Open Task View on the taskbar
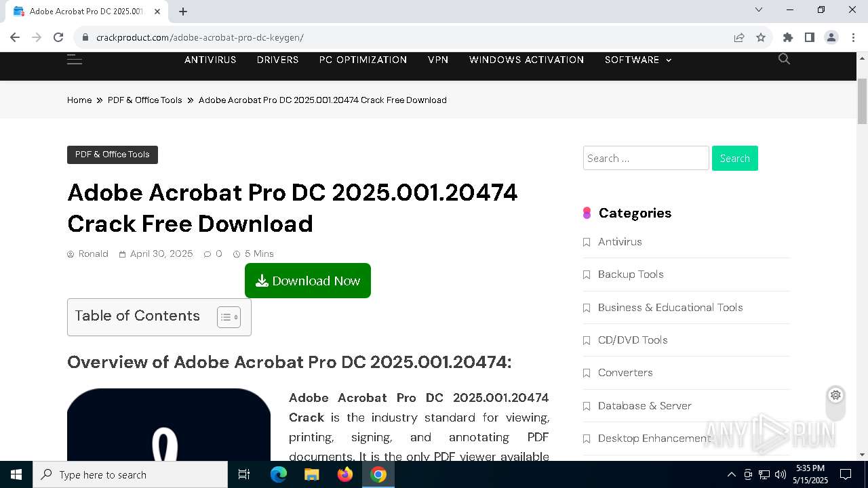This screenshot has width=868, height=488. 244,474
